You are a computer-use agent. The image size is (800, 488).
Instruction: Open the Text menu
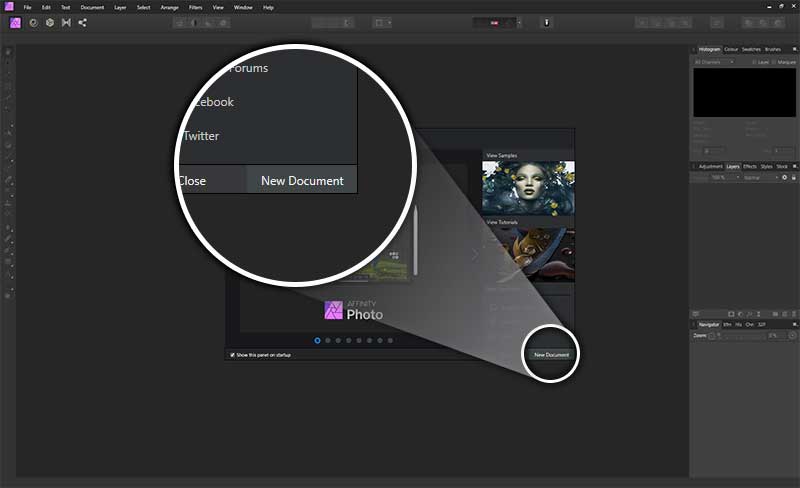(x=65, y=8)
